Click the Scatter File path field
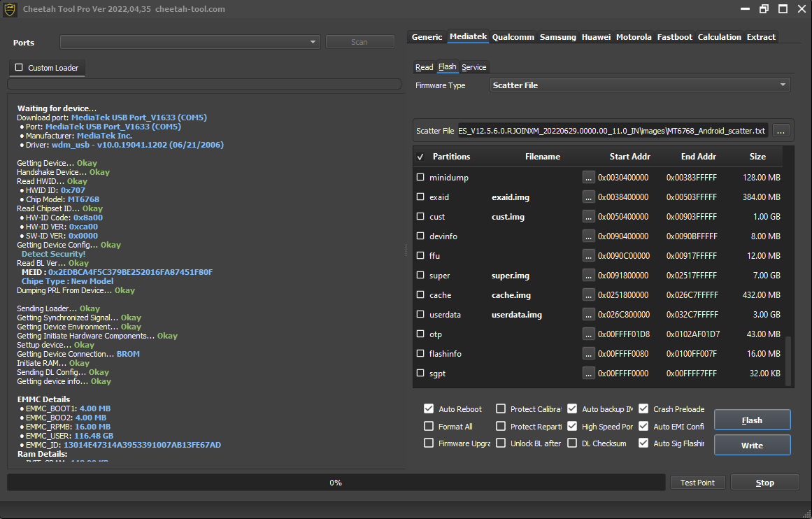The height and width of the screenshot is (519, 812). point(613,131)
